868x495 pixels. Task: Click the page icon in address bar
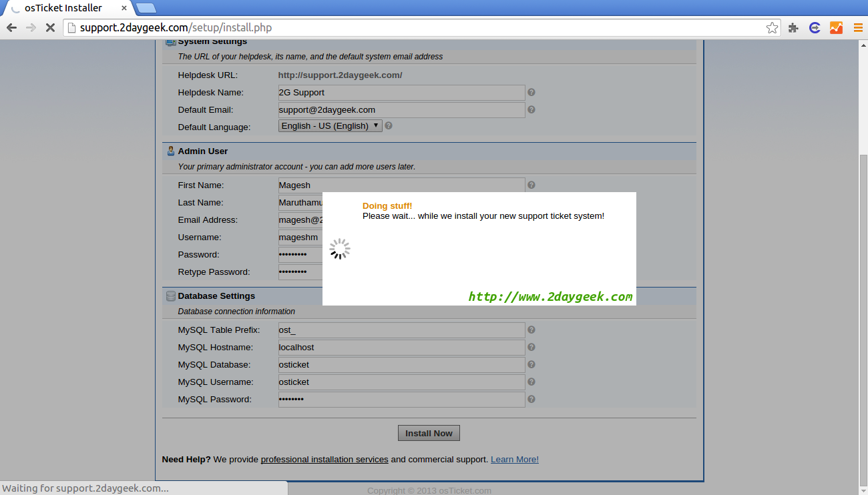pyautogui.click(x=72, y=28)
